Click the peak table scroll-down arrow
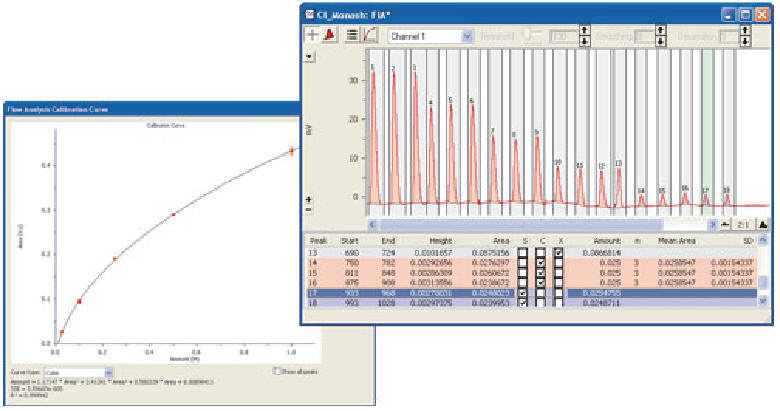 click(x=764, y=301)
